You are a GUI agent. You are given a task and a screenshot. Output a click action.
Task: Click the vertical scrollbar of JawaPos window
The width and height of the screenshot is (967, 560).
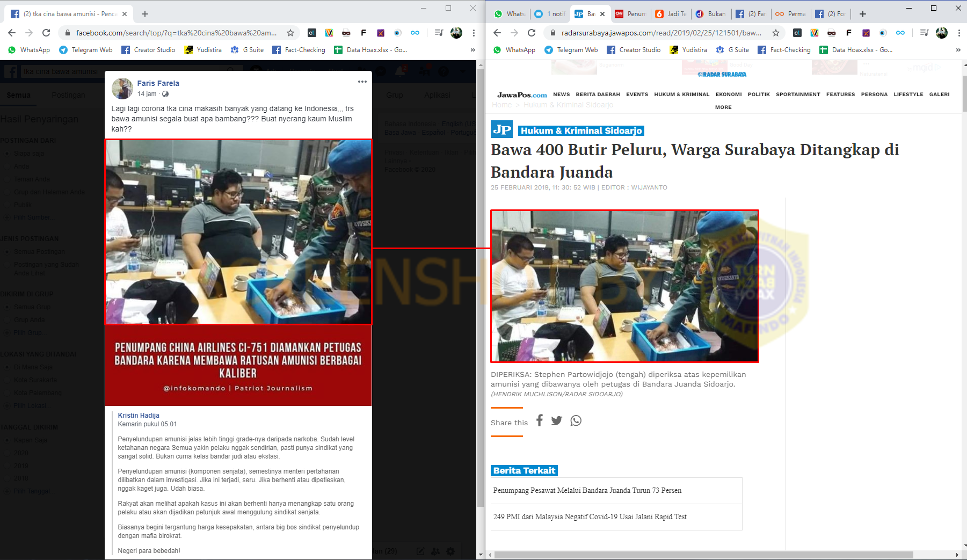coord(964,93)
